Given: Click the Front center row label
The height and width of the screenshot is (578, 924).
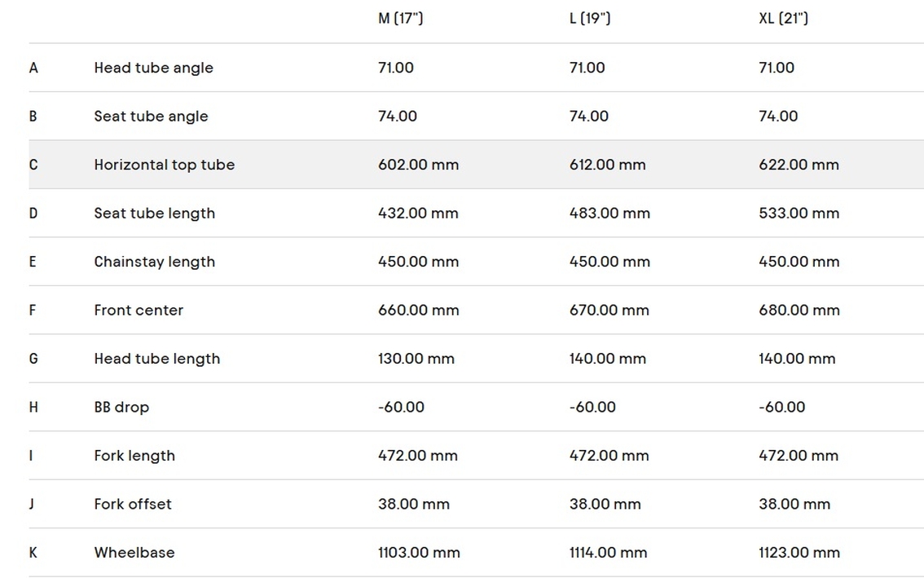Looking at the screenshot, I should point(139,310).
